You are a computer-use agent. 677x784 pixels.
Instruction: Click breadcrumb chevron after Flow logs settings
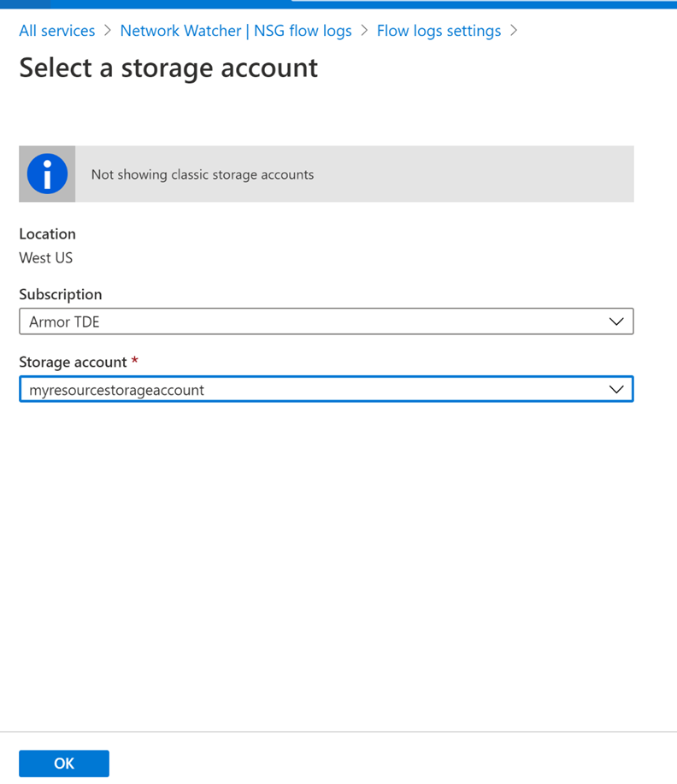point(514,31)
